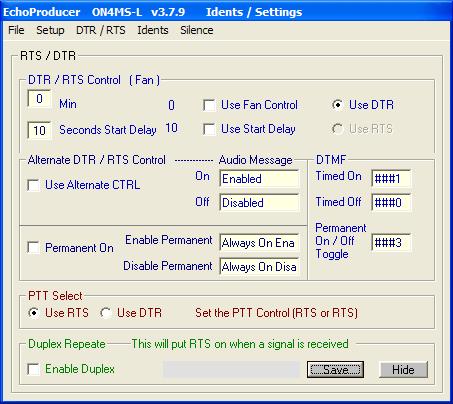Click the Audio Message Off field "Disabled"
Viewport: 453px width, 404px height.
pyautogui.click(x=259, y=203)
